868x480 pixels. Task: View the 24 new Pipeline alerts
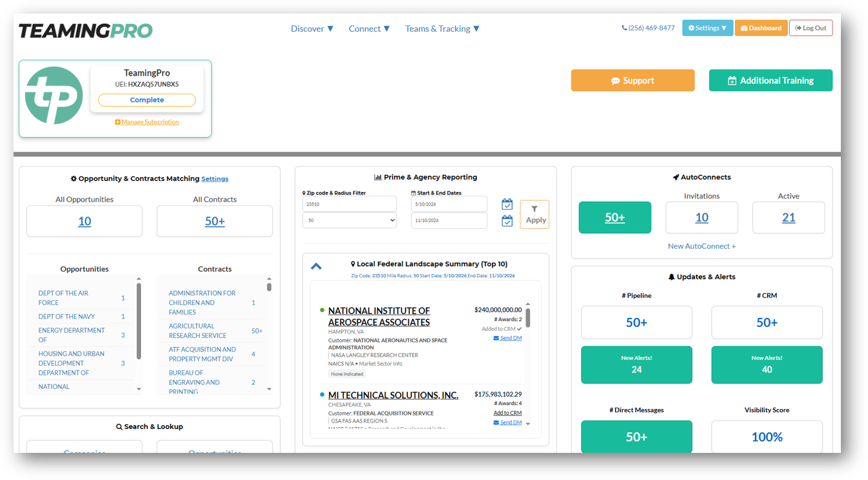pos(637,365)
